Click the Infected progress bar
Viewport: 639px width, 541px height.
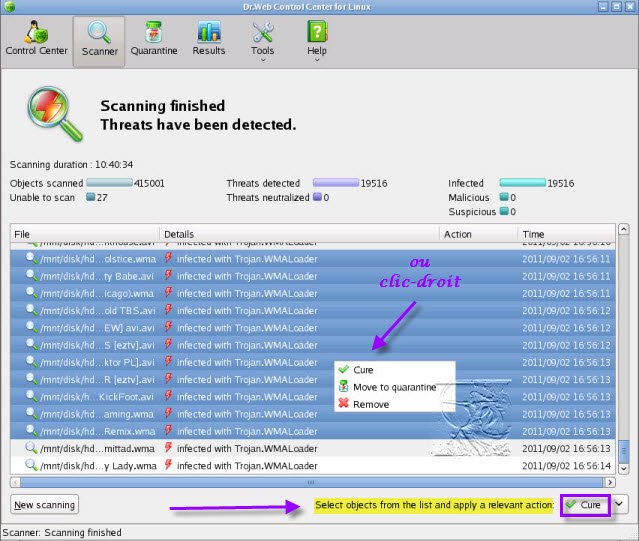522,183
